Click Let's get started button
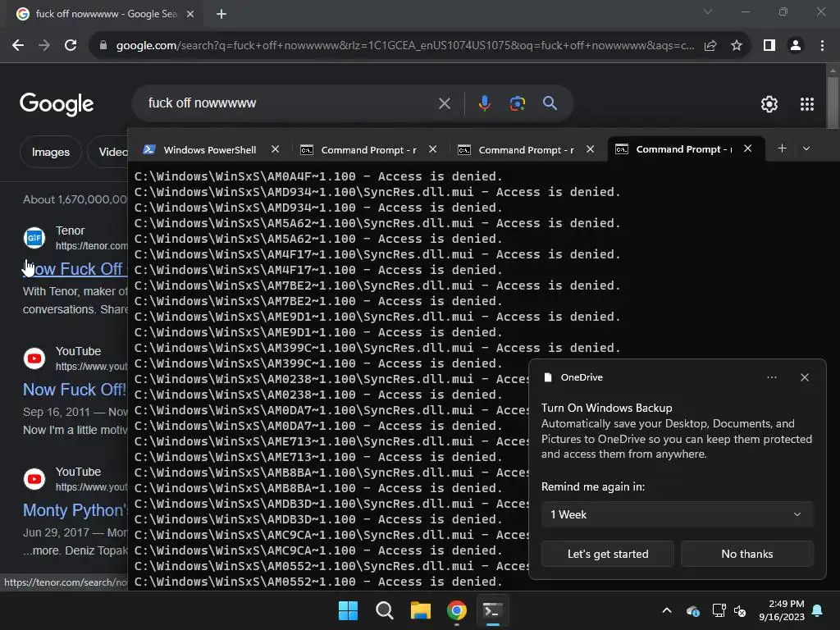 click(x=608, y=554)
